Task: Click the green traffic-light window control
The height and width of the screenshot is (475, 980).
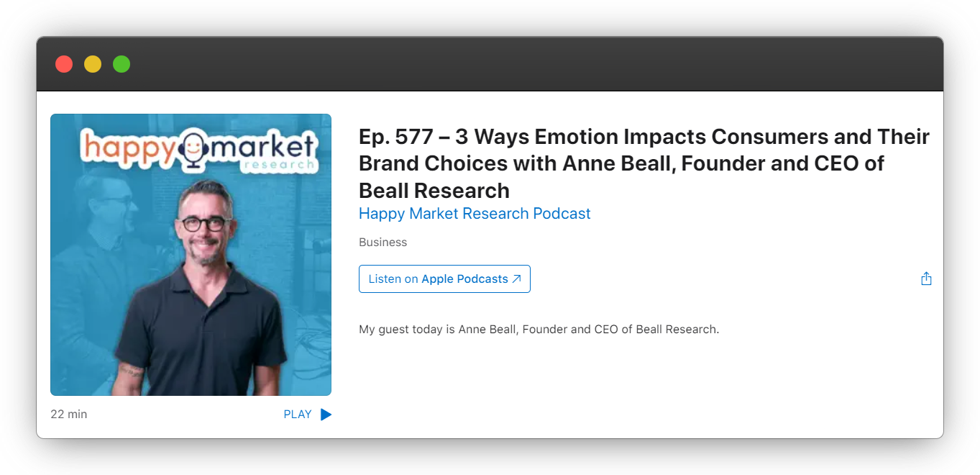Action: tap(121, 63)
